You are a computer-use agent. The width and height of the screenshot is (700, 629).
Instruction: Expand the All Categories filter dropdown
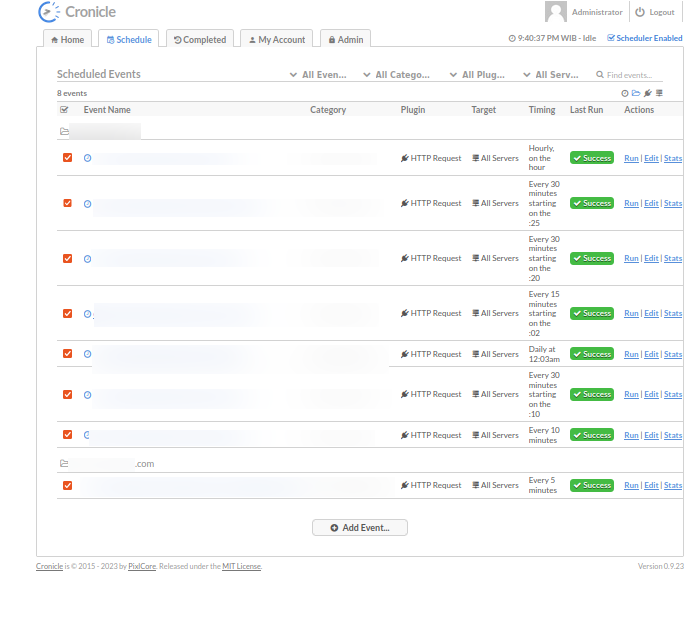tap(396, 75)
